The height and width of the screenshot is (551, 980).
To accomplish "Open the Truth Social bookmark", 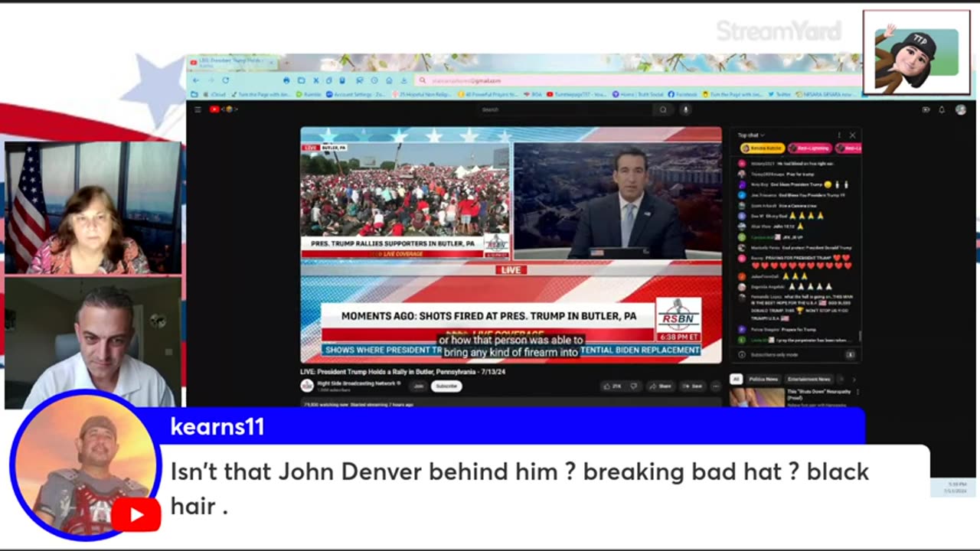I will pyautogui.click(x=638, y=94).
